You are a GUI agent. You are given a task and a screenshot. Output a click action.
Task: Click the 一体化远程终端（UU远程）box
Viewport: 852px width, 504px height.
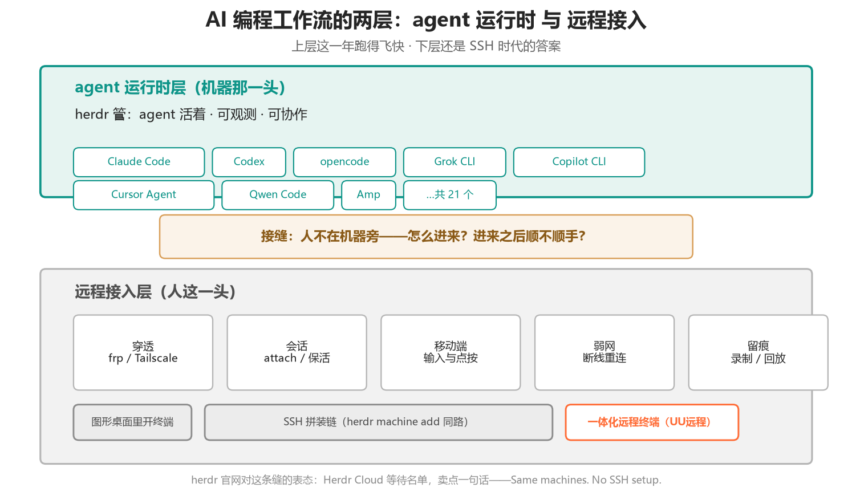652,422
